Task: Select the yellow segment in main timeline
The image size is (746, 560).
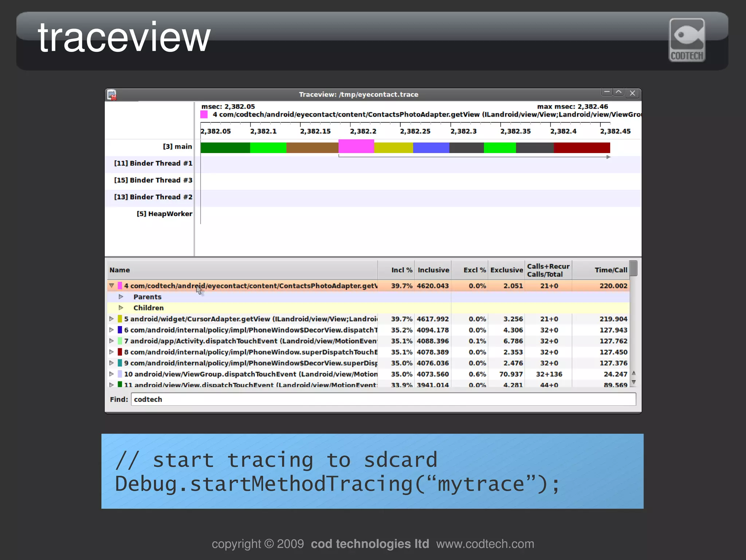Action: coord(393,148)
